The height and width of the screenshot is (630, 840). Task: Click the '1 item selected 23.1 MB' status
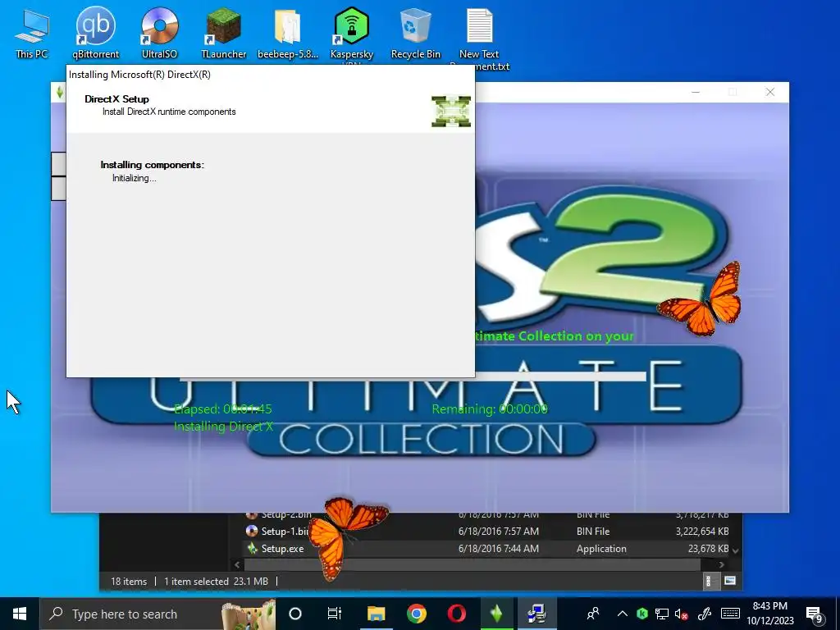[216, 582]
